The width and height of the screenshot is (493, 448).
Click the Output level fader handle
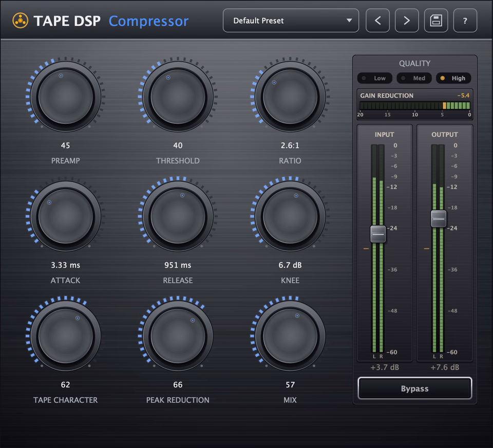[x=438, y=218]
